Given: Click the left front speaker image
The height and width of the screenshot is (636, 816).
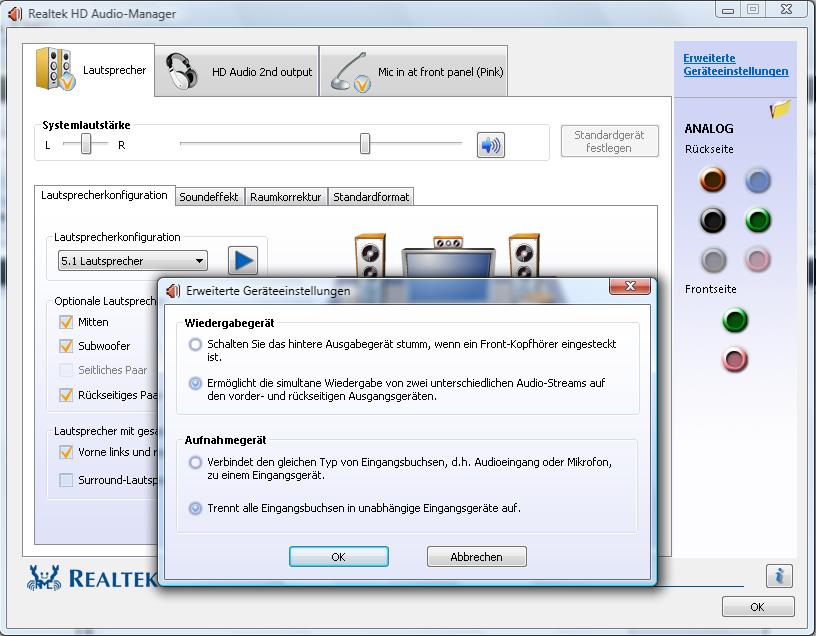Looking at the screenshot, I should (370, 256).
